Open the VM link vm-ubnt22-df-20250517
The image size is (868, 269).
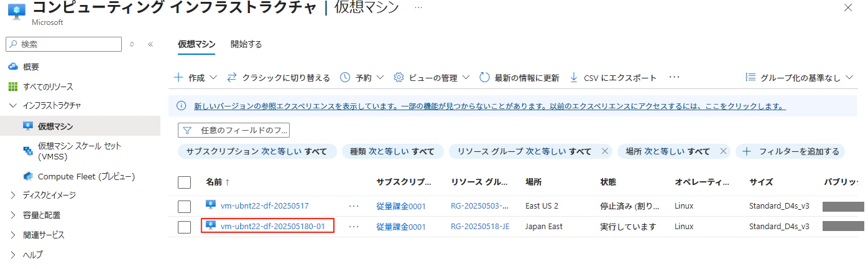tap(265, 205)
